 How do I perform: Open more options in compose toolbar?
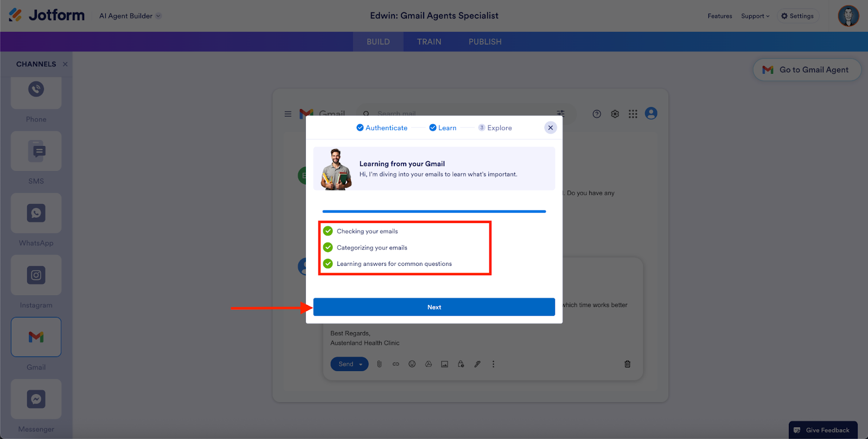(x=493, y=364)
